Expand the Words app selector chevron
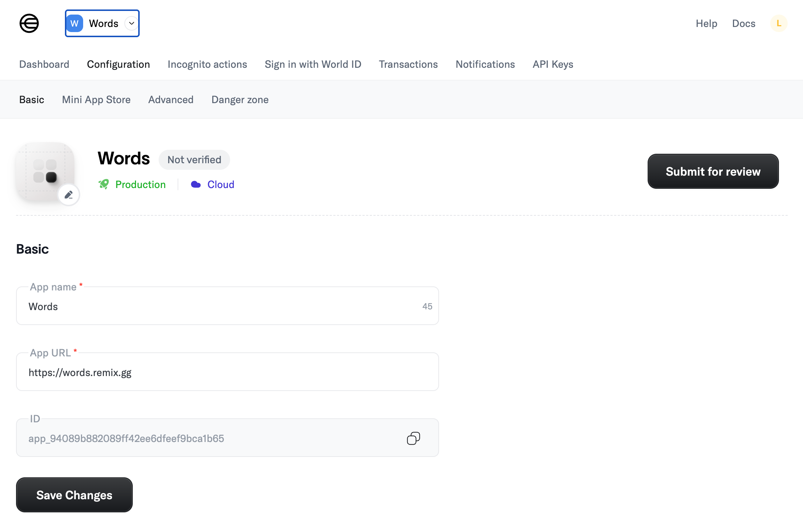This screenshot has width=803, height=532. pos(132,23)
